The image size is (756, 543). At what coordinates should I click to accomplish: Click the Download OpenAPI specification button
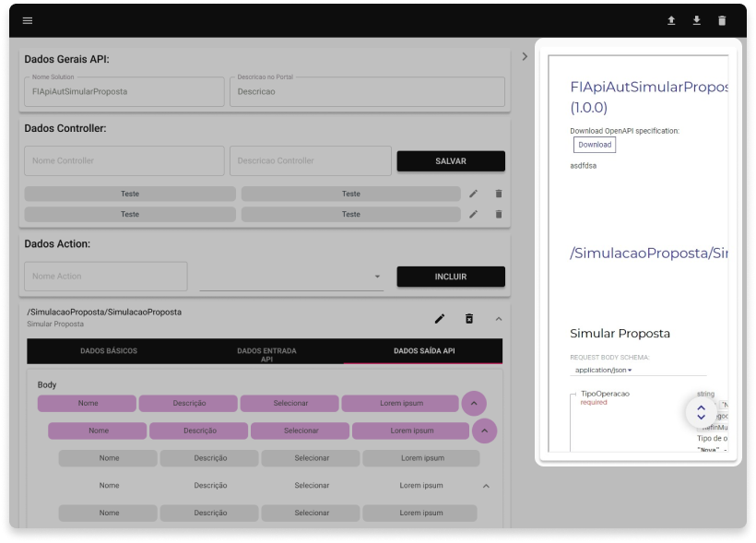point(595,145)
